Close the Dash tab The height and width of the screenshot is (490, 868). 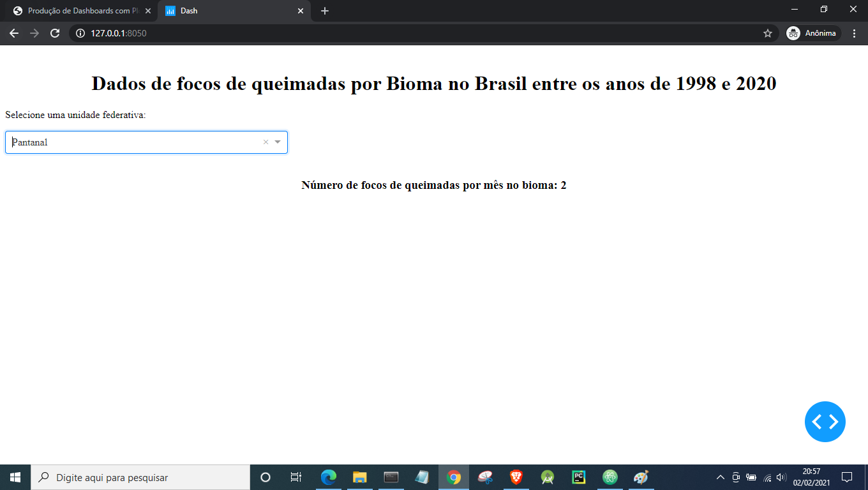pyautogui.click(x=301, y=11)
